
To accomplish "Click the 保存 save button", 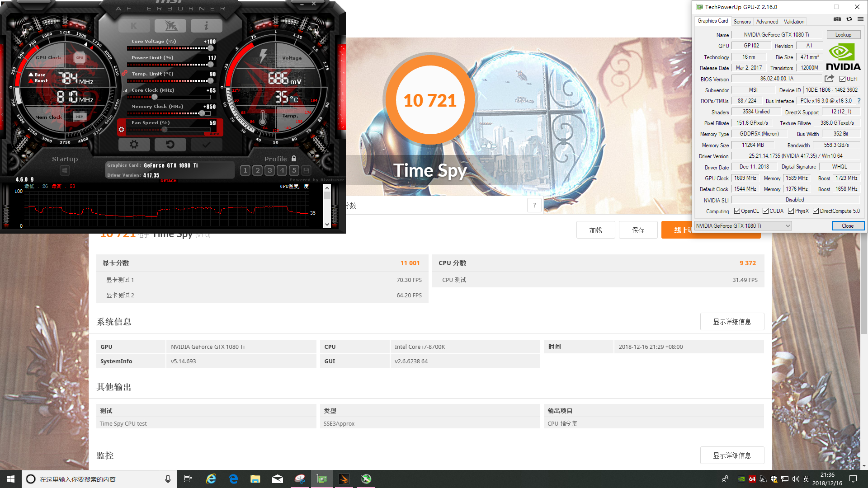I will 638,230.
